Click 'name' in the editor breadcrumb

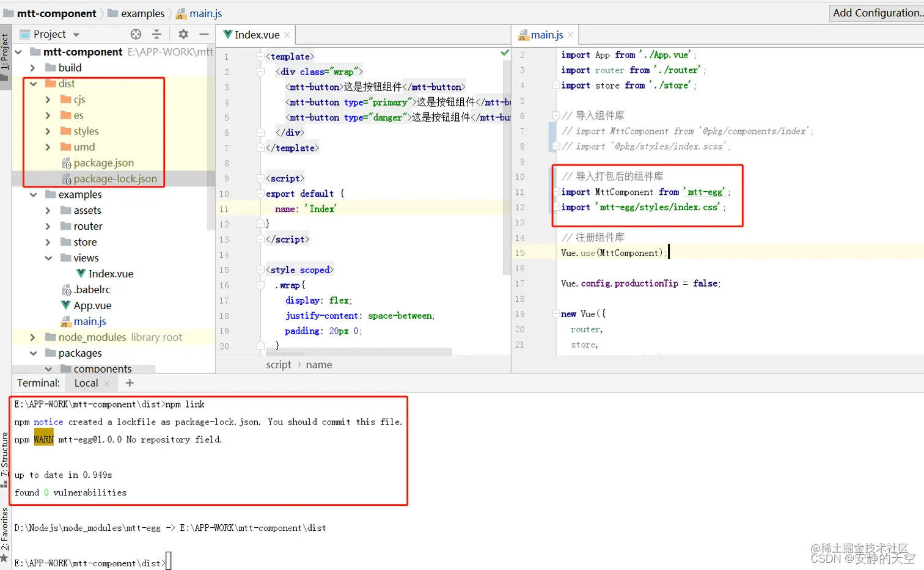point(319,365)
